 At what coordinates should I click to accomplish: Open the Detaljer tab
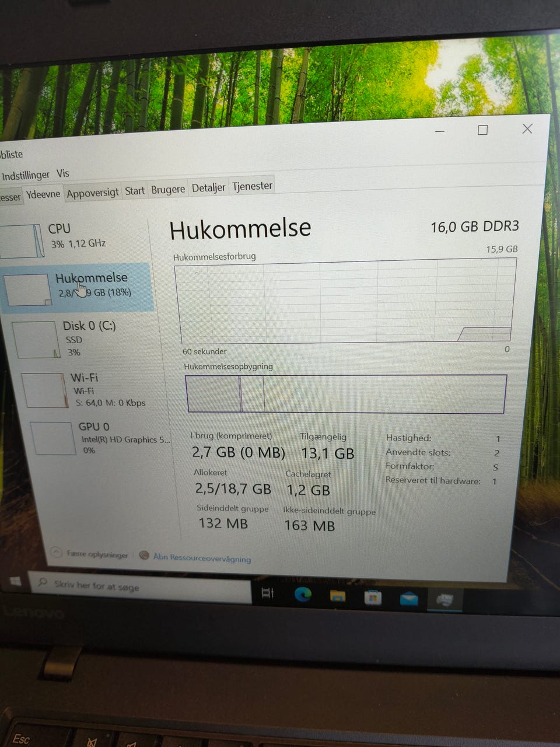coord(208,188)
